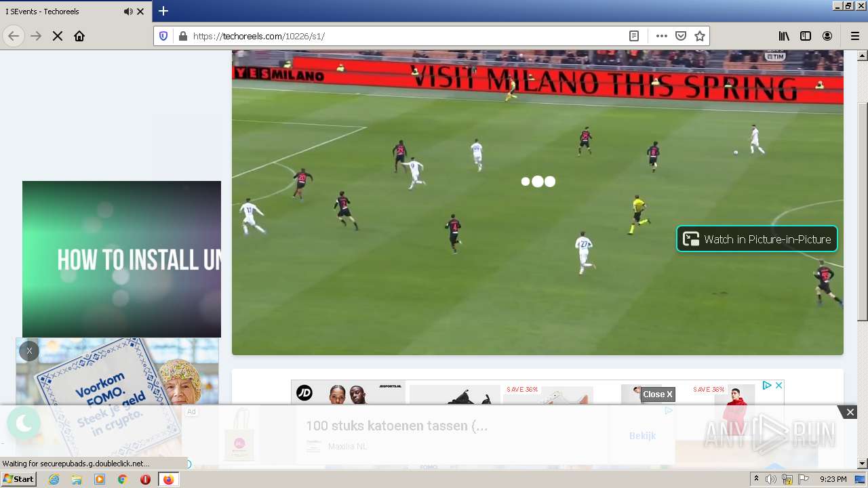Save page to Pocket

click(681, 36)
